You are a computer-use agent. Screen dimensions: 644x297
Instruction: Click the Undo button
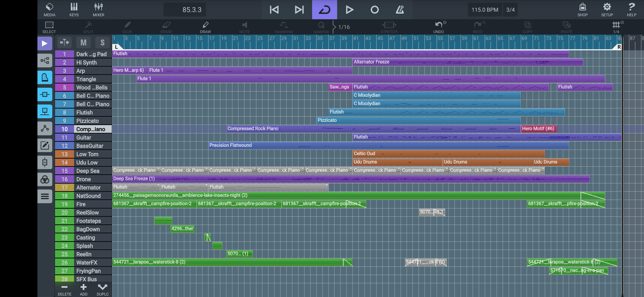tap(438, 27)
